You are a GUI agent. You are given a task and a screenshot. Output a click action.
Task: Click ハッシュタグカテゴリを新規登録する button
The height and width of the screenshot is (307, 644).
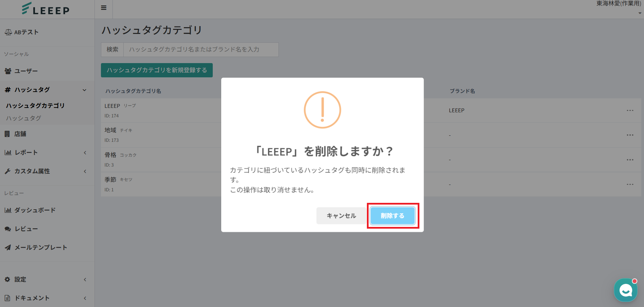[157, 70]
